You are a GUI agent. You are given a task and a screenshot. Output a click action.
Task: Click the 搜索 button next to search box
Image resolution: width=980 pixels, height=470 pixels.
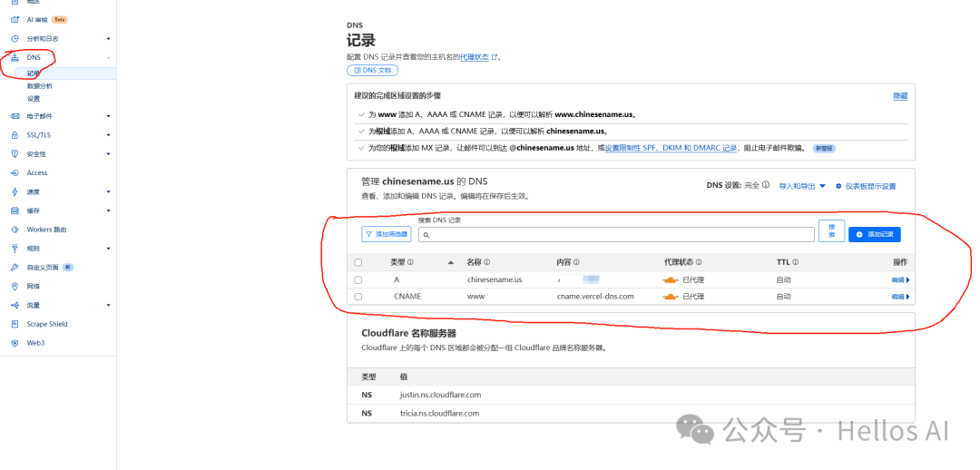click(x=831, y=230)
